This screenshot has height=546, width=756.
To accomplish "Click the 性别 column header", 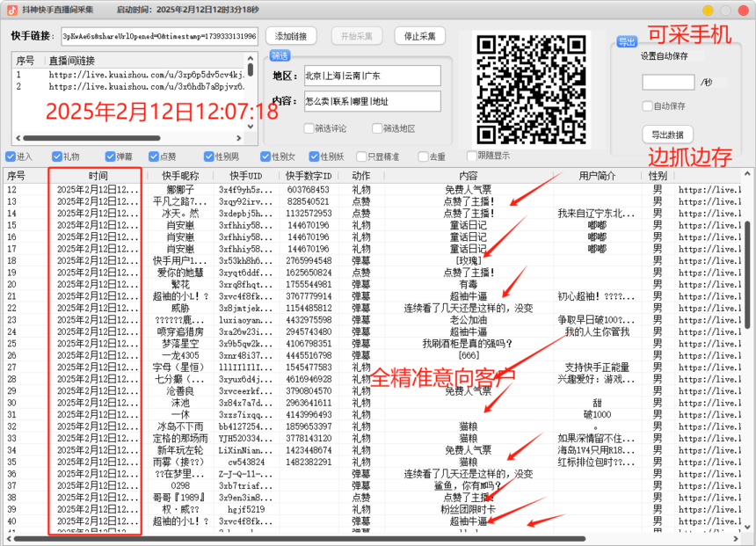I will coord(658,176).
